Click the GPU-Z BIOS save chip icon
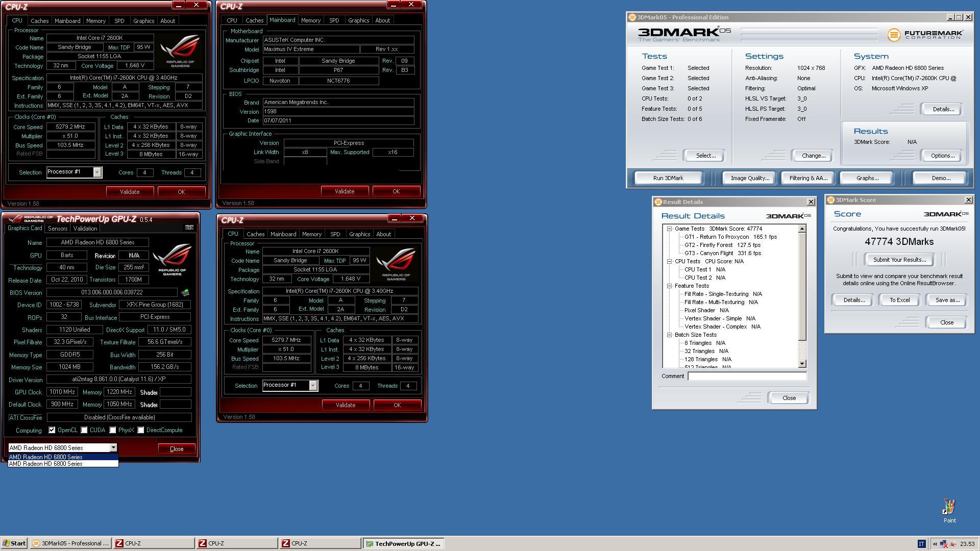 185,292
